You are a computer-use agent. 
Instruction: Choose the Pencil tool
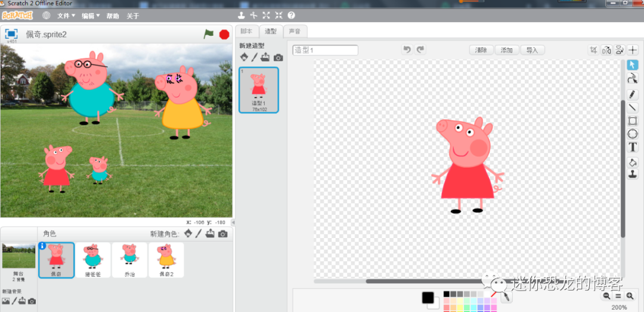click(633, 94)
